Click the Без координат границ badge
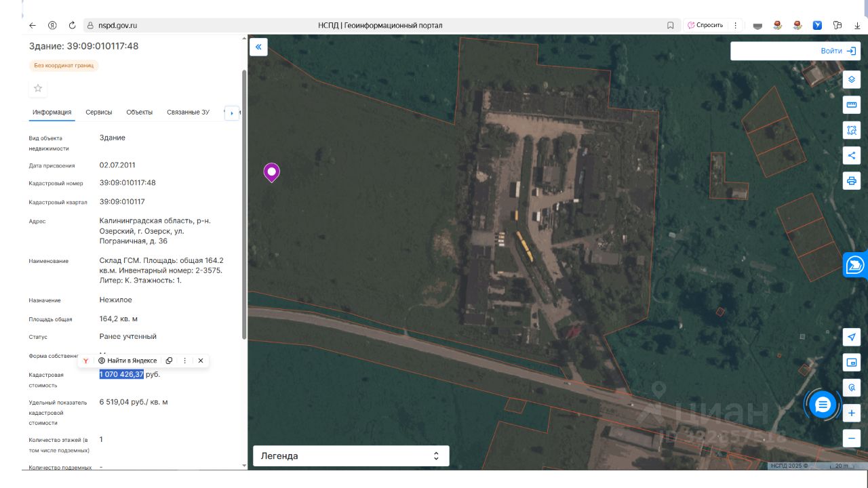 (x=64, y=66)
